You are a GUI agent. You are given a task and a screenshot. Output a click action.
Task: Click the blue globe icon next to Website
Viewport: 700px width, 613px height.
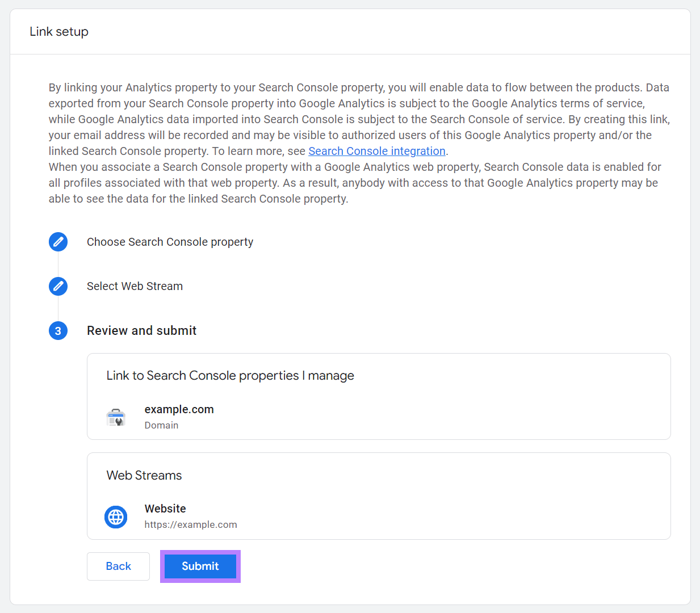pyautogui.click(x=116, y=517)
